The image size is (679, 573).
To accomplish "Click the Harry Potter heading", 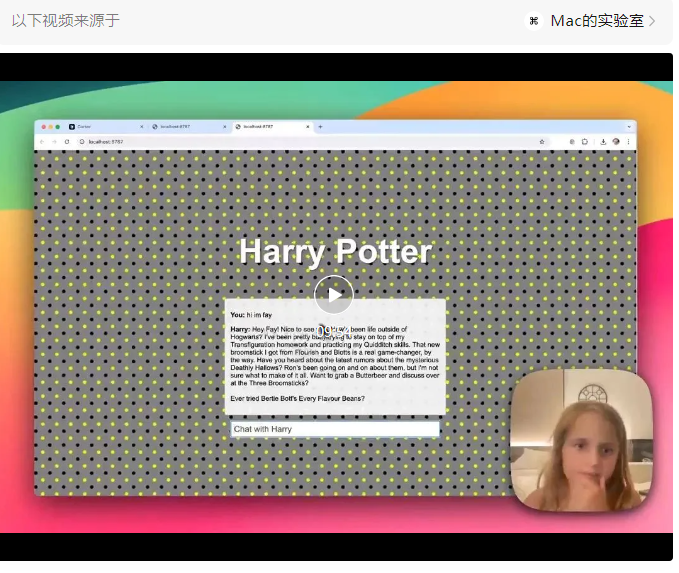I will (x=336, y=252).
